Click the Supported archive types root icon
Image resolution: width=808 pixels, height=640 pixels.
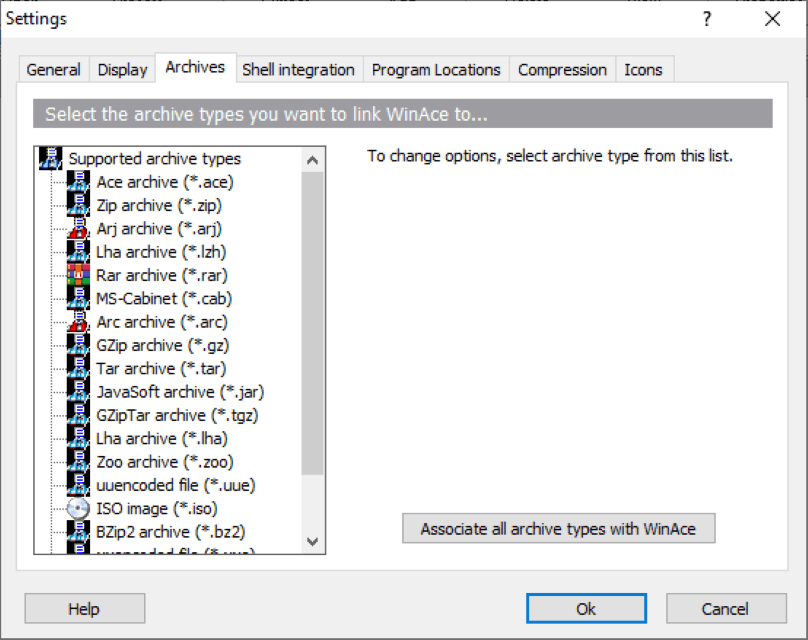click(x=50, y=158)
